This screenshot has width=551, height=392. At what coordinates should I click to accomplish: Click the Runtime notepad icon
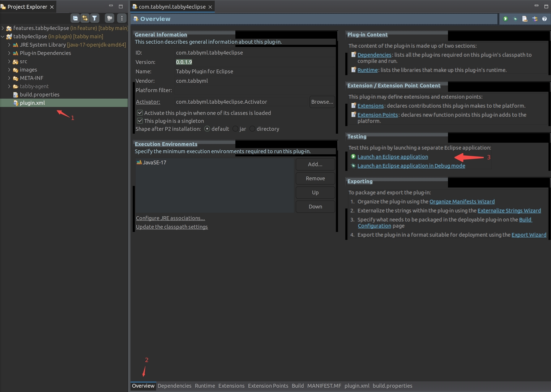[x=354, y=70]
